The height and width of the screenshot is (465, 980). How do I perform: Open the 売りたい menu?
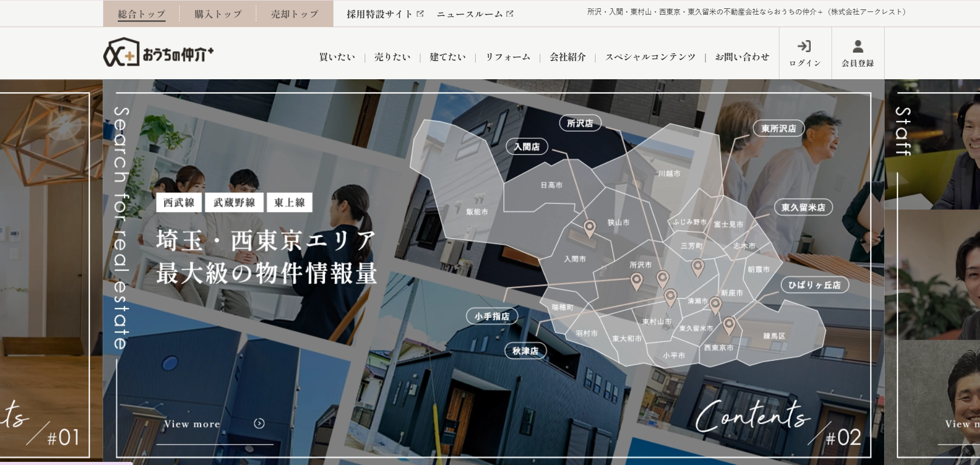[x=392, y=57]
